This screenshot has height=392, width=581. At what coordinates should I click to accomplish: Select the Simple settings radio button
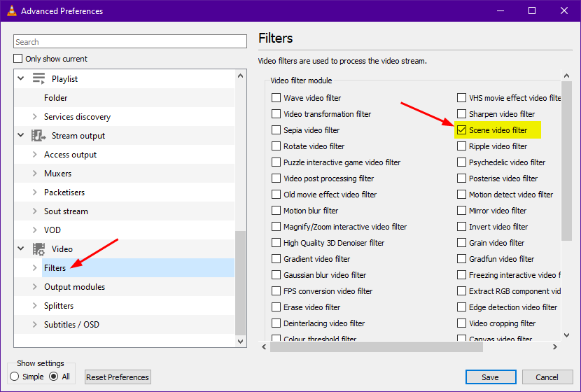(x=15, y=377)
